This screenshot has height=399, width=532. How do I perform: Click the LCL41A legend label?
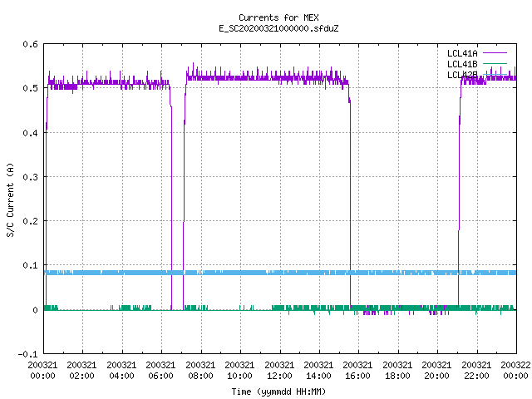click(462, 53)
